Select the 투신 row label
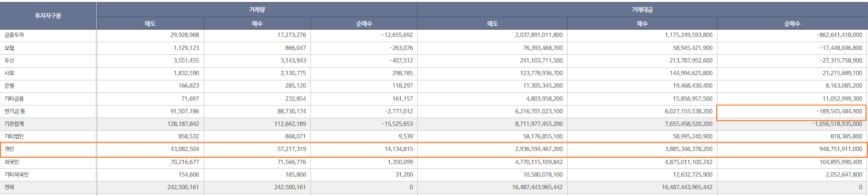The image size is (868, 196). 10,60
